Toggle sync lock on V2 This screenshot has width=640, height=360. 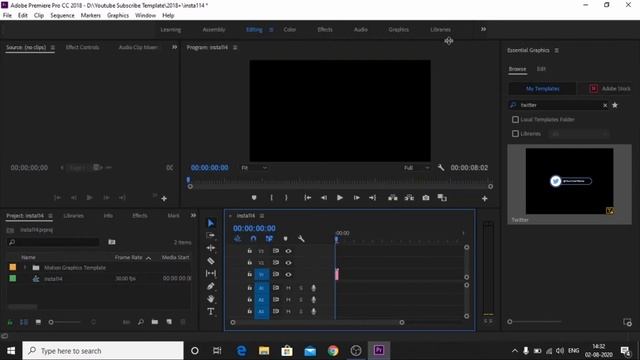pyautogui.click(x=276, y=263)
